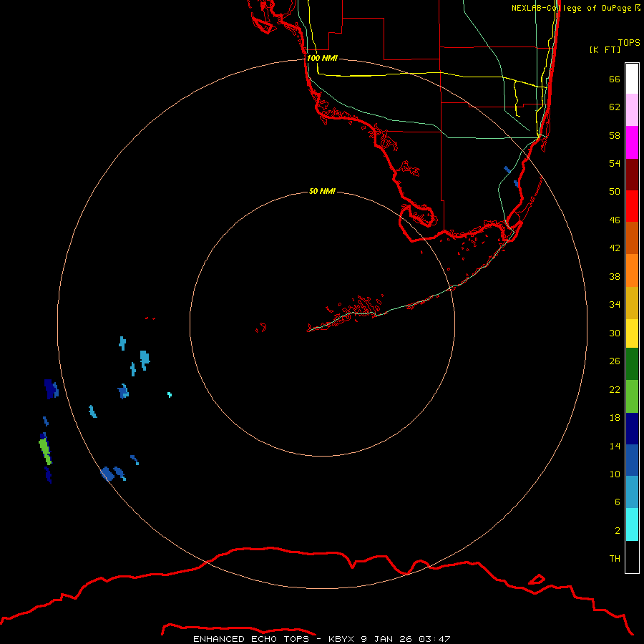The image size is (644, 644).
Task: Click the 18 legend value
Action: pos(615,418)
